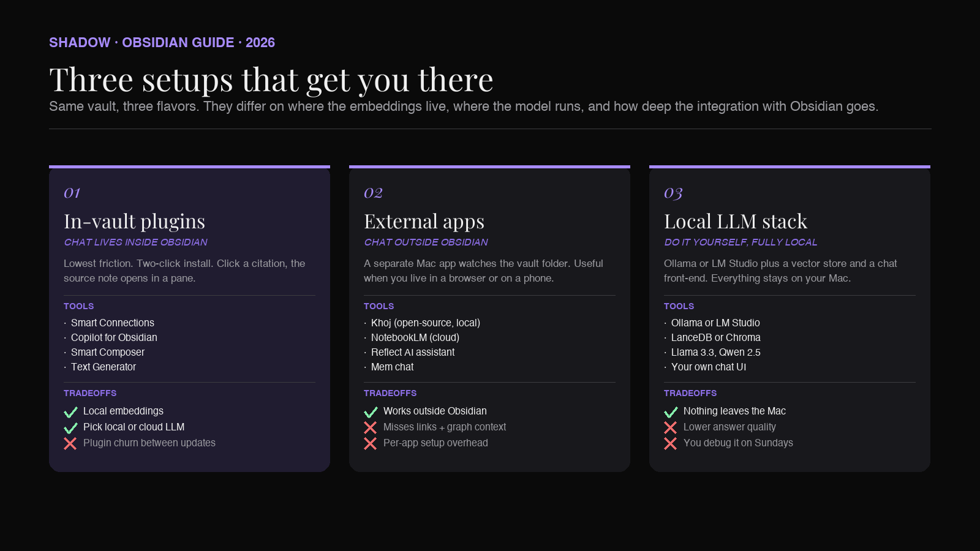Click 'Misses links + graph context' tradeoff text
The height and width of the screenshot is (551, 980).
[445, 427]
